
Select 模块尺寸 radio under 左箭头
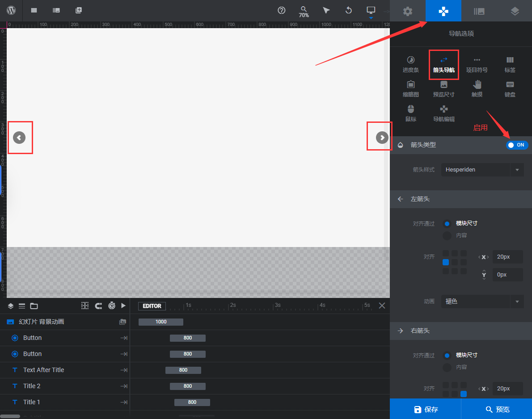[447, 223]
